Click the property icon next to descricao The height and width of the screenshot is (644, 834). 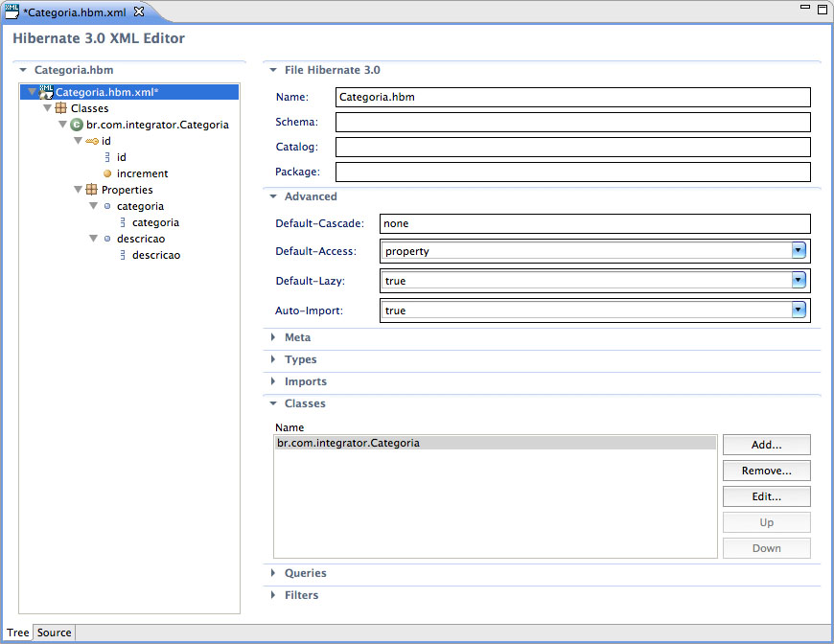107,239
